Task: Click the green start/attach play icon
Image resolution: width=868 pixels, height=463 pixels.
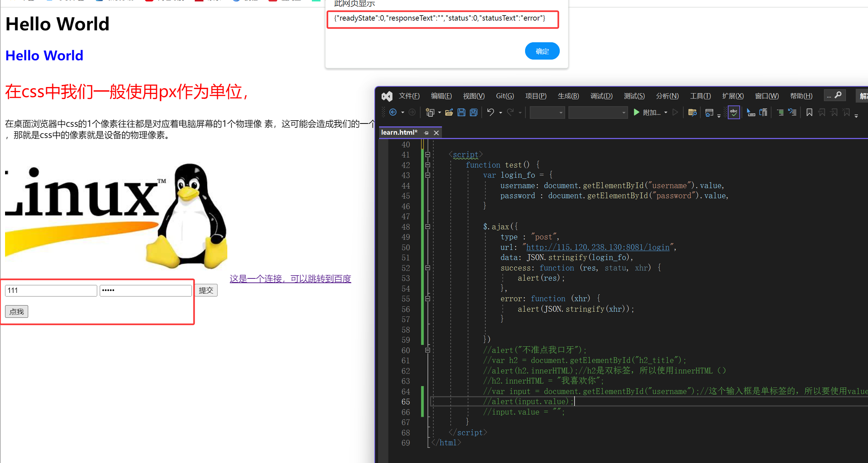Action: click(x=636, y=112)
